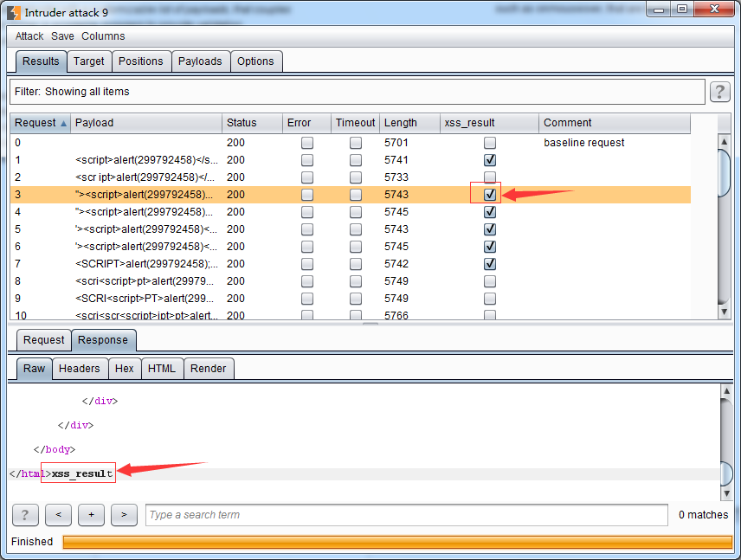The width and height of the screenshot is (741, 560).
Task: Click the plus search options button
Action: [x=91, y=515]
